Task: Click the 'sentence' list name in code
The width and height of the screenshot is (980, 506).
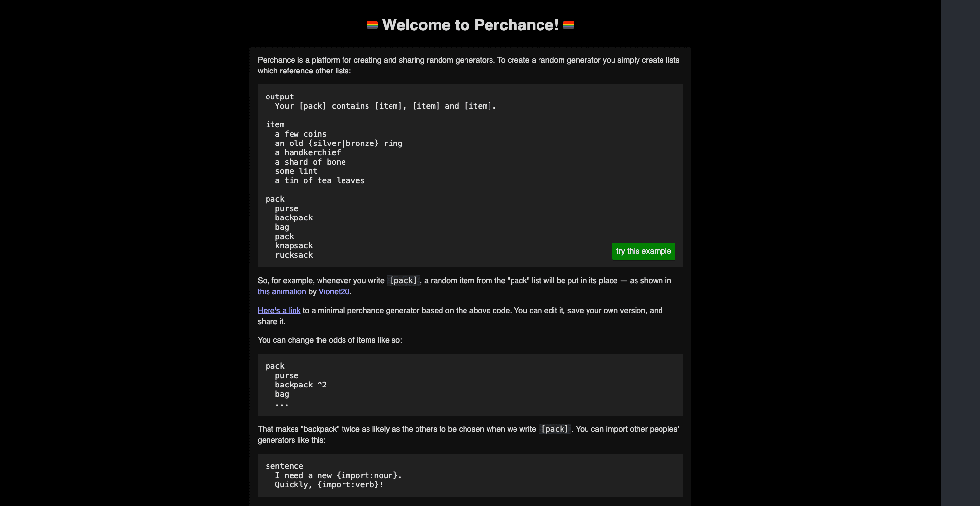Action: (x=284, y=466)
